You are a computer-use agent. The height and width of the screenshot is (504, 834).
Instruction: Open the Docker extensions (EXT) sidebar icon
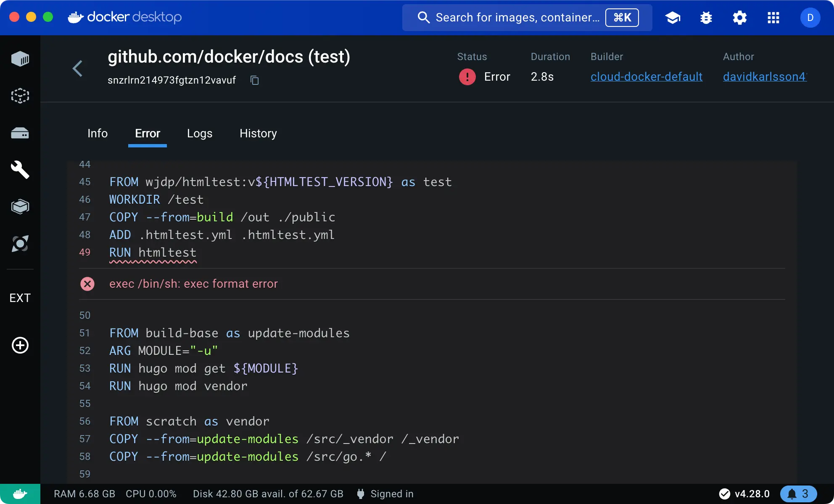coord(20,298)
